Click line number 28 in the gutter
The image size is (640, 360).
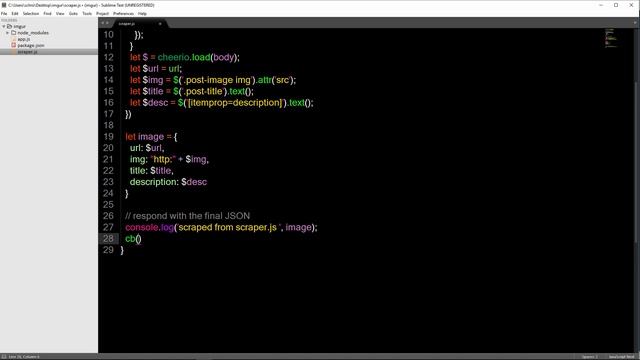click(108, 238)
